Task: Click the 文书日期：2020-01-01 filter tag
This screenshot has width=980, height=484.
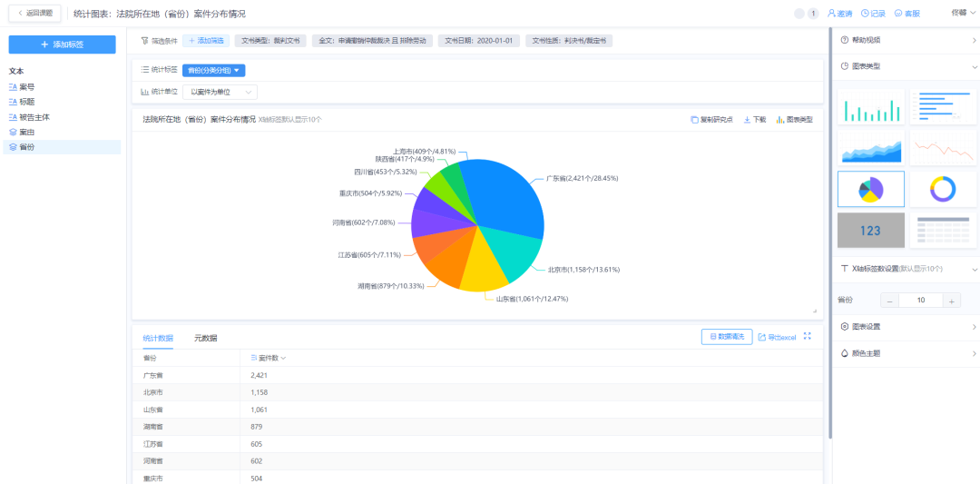Action: pos(479,41)
